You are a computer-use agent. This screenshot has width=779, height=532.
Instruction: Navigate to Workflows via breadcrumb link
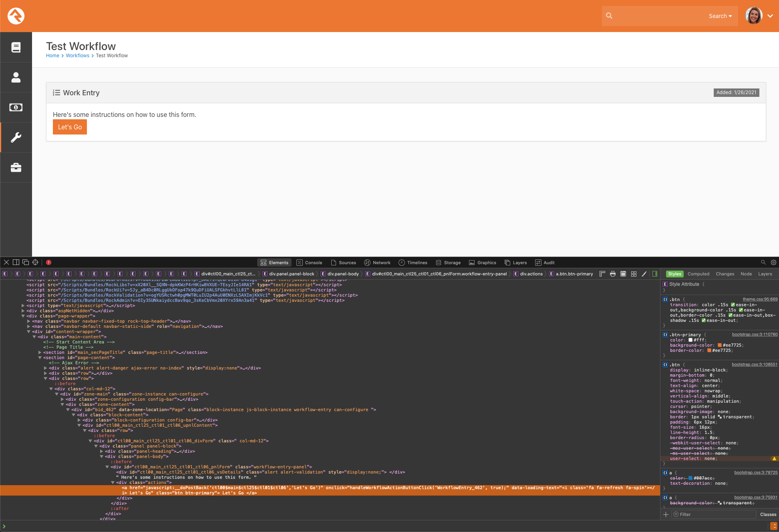point(78,55)
